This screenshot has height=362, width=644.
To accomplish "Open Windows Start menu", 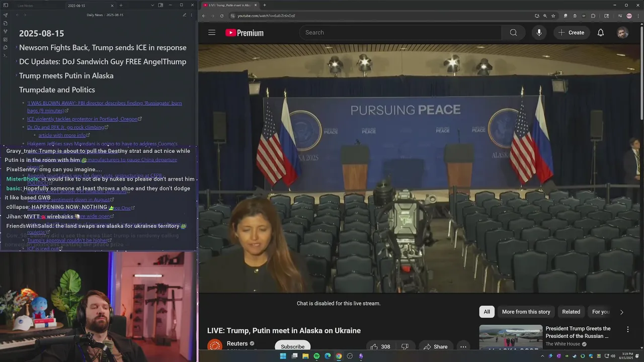I will 283,356.
